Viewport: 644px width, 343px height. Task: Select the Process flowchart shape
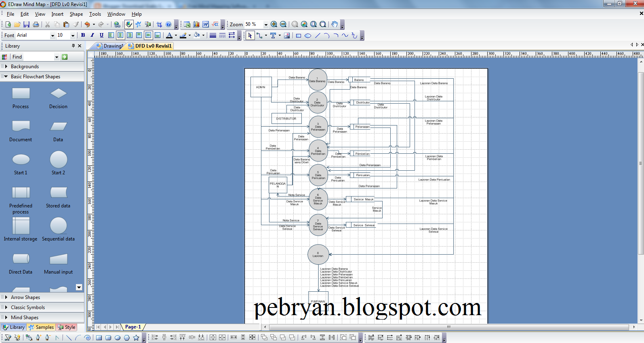pyautogui.click(x=21, y=98)
